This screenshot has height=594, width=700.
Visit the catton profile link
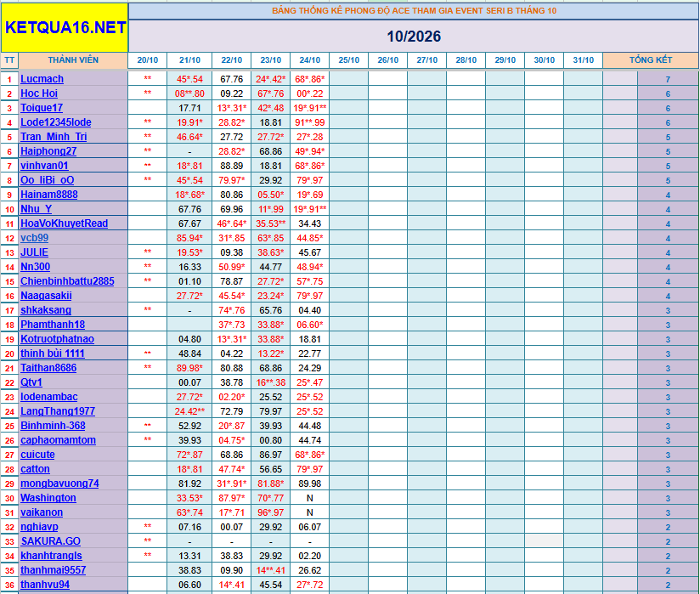(36, 469)
